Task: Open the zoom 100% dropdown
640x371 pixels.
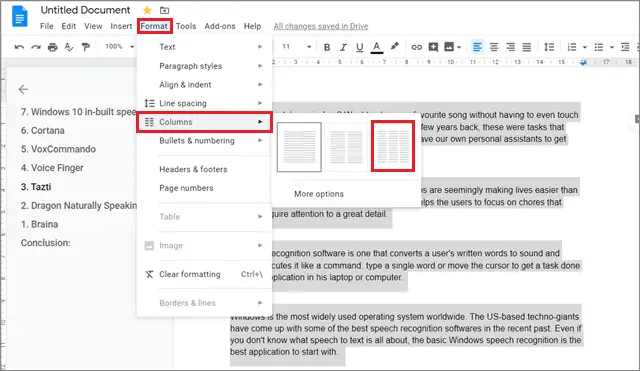Action: tap(120, 47)
